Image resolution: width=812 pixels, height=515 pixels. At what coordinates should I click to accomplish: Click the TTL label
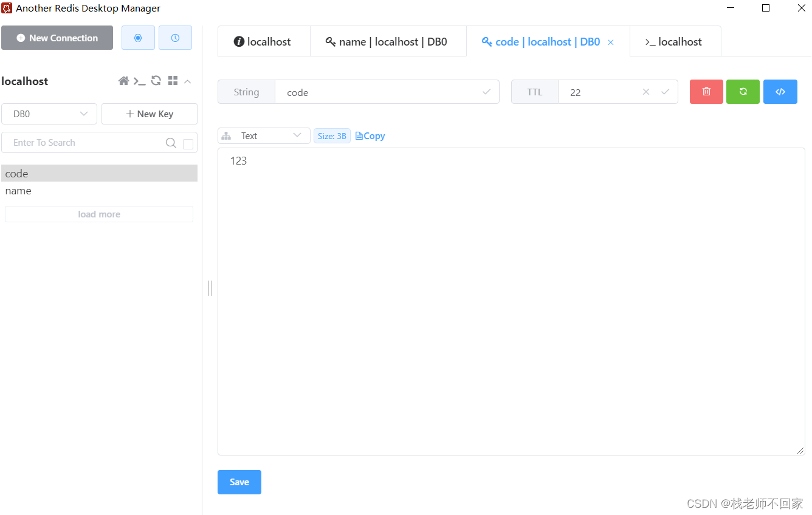pyautogui.click(x=535, y=92)
